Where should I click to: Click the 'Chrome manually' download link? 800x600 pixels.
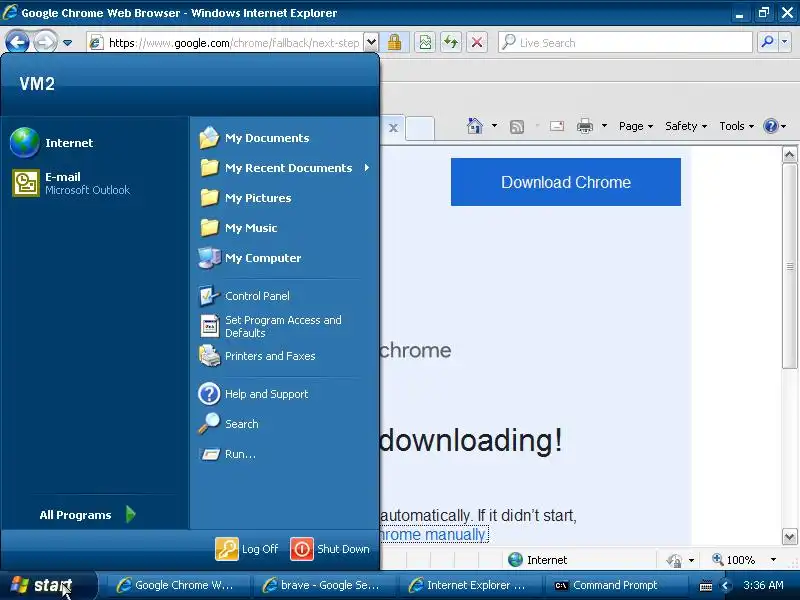coord(434,535)
